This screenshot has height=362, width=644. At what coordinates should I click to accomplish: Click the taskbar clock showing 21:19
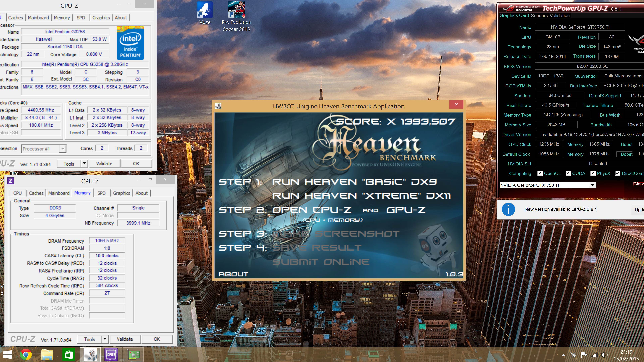pyautogui.click(x=626, y=352)
